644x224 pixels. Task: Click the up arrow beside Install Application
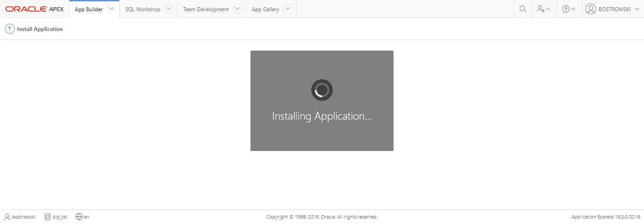(9, 29)
